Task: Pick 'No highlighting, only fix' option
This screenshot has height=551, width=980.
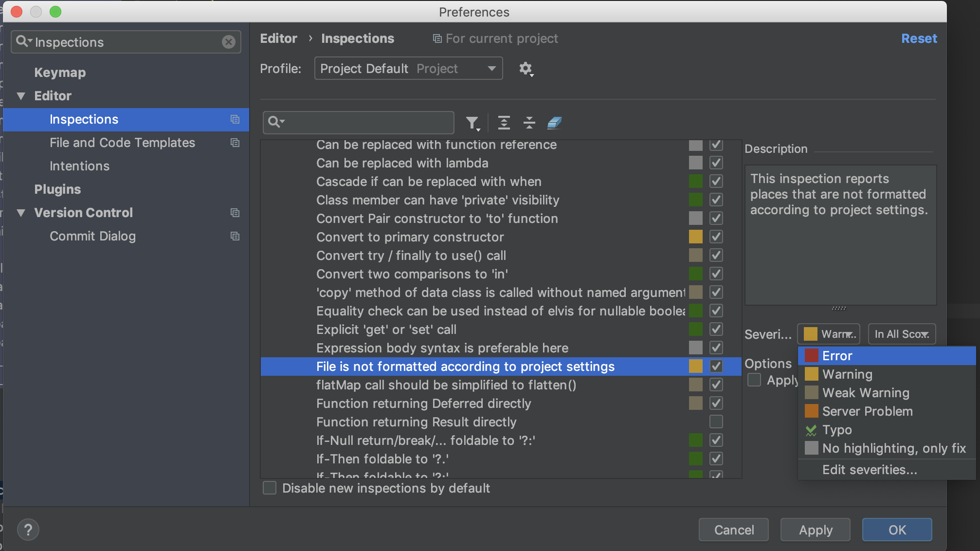Action: tap(887, 448)
